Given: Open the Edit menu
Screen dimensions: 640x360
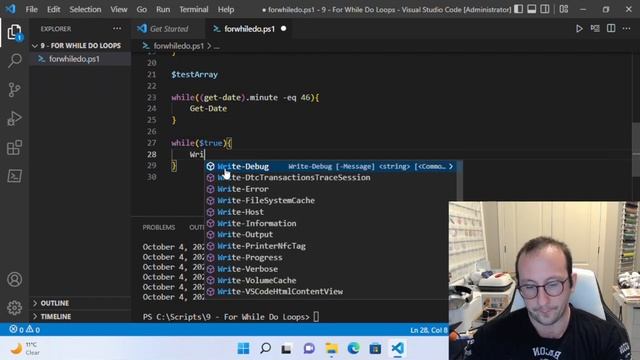Looking at the screenshot, I should (x=53, y=9).
